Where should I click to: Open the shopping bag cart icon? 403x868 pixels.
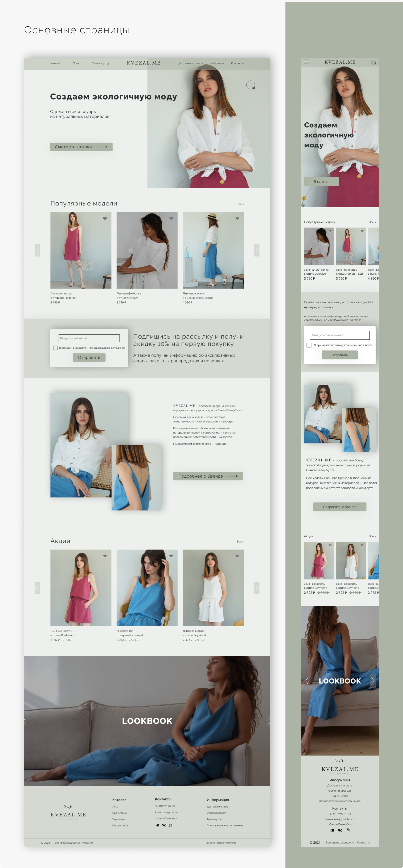pyautogui.click(x=251, y=85)
